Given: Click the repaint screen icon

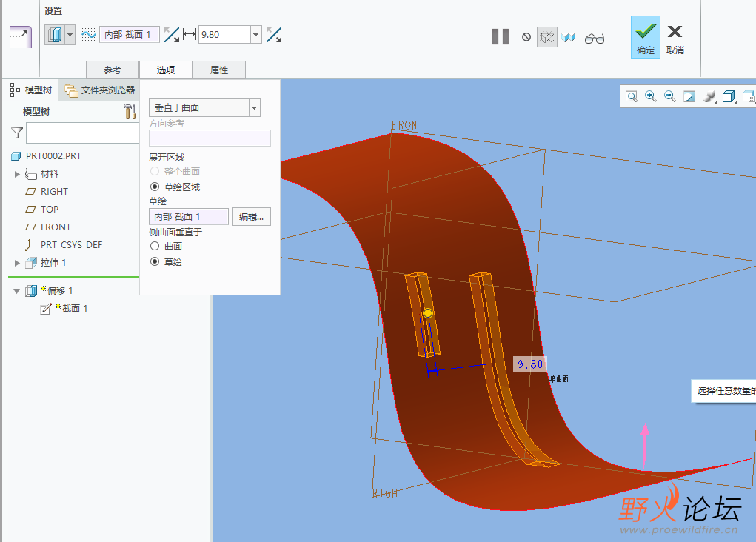Looking at the screenshot, I should point(689,96).
